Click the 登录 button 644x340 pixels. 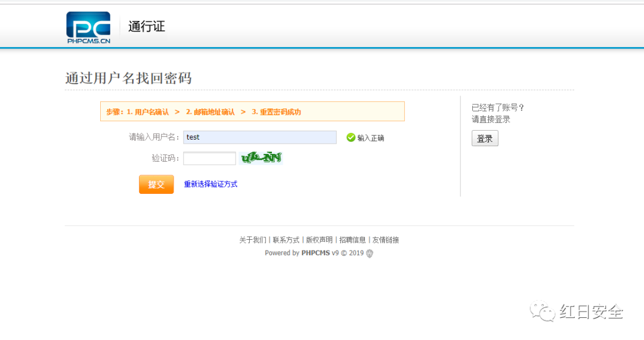(x=485, y=138)
